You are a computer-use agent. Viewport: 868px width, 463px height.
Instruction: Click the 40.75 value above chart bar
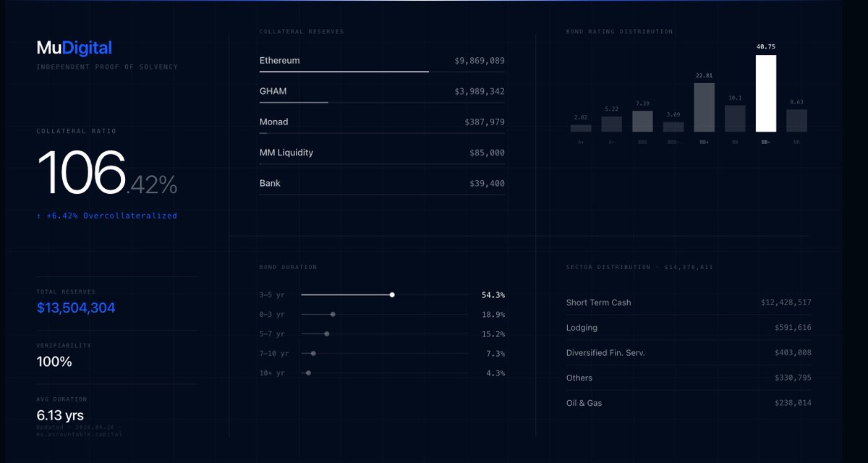coord(766,47)
